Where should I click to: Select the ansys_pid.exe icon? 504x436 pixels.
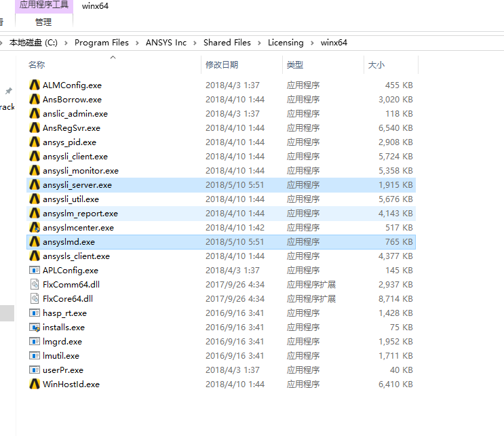click(35, 142)
